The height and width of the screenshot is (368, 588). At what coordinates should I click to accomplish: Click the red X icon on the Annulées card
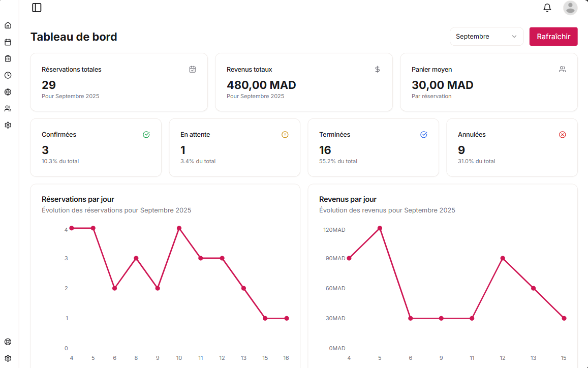tap(562, 135)
